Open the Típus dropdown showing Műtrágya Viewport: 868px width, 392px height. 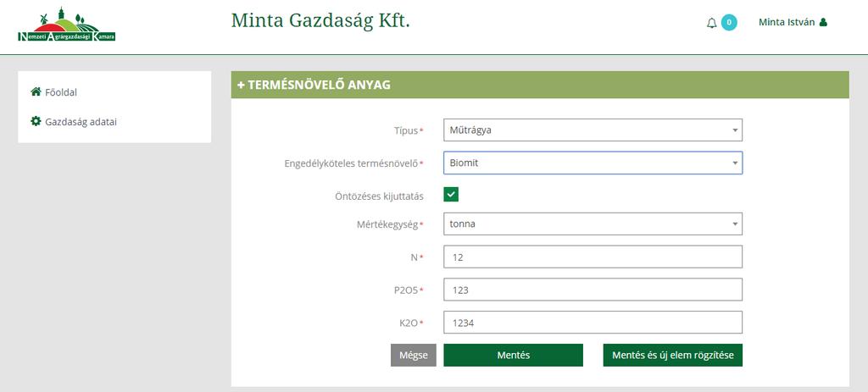coord(593,130)
